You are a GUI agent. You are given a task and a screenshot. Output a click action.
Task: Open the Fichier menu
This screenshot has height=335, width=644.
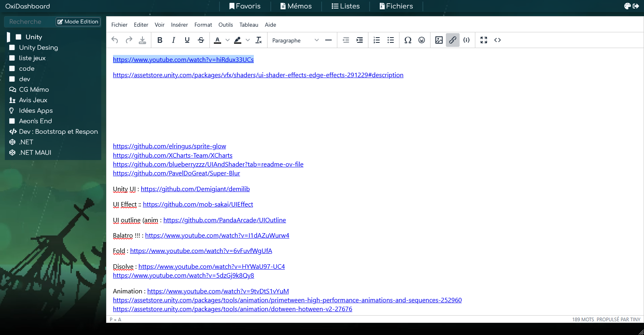pyautogui.click(x=119, y=25)
